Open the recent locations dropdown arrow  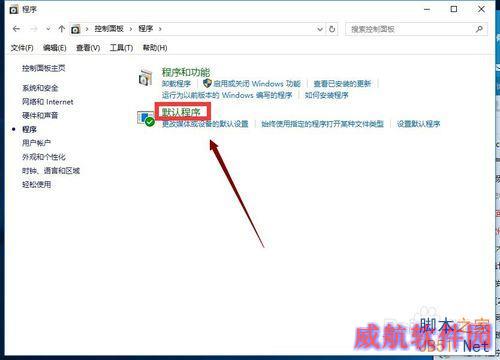(48, 29)
